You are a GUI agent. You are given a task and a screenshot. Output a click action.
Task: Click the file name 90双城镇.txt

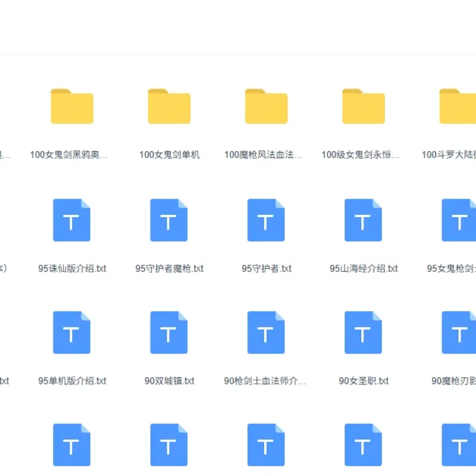[x=170, y=381]
